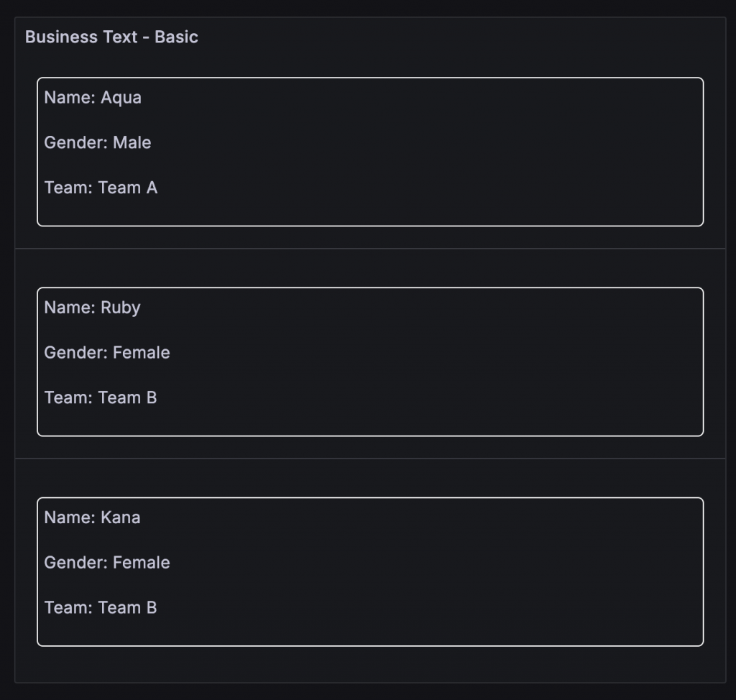The height and width of the screenshot is (700, 736).
Task: Click the "Name:" label in Kana's card
Action: (70, 517)
